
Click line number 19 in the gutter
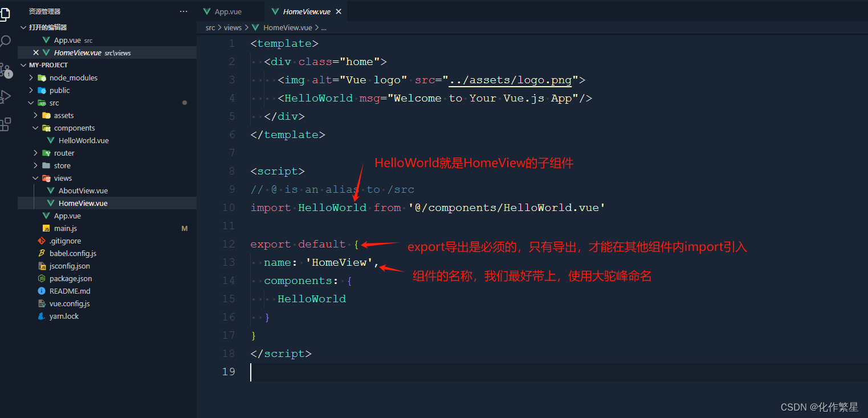(x=229, y=372)
